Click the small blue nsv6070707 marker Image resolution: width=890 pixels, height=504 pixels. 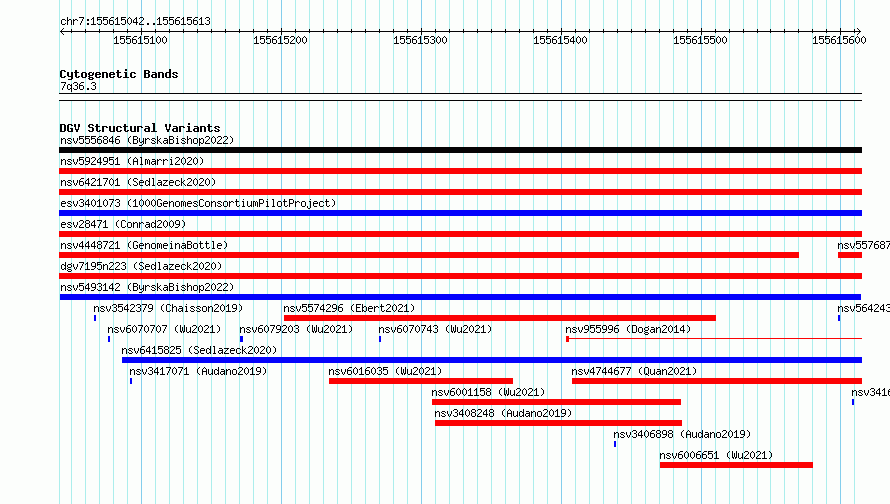(109, 339)
